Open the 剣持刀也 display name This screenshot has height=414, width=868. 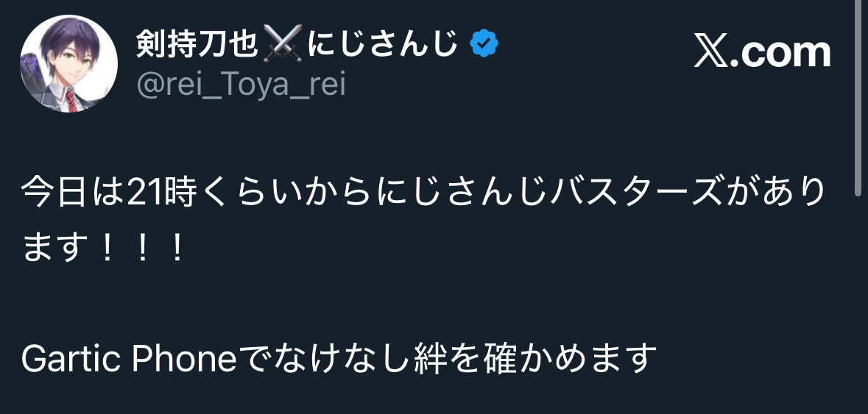click(197, 46)
